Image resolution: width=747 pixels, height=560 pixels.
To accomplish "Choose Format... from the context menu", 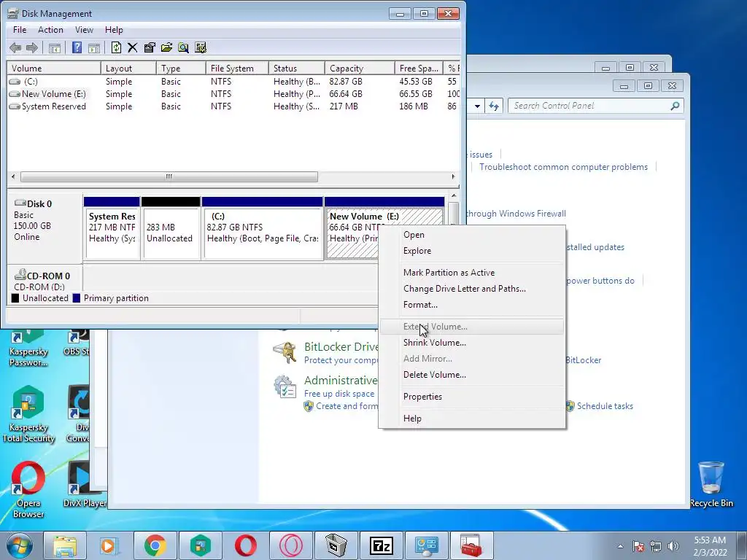I will click(472, 305).
